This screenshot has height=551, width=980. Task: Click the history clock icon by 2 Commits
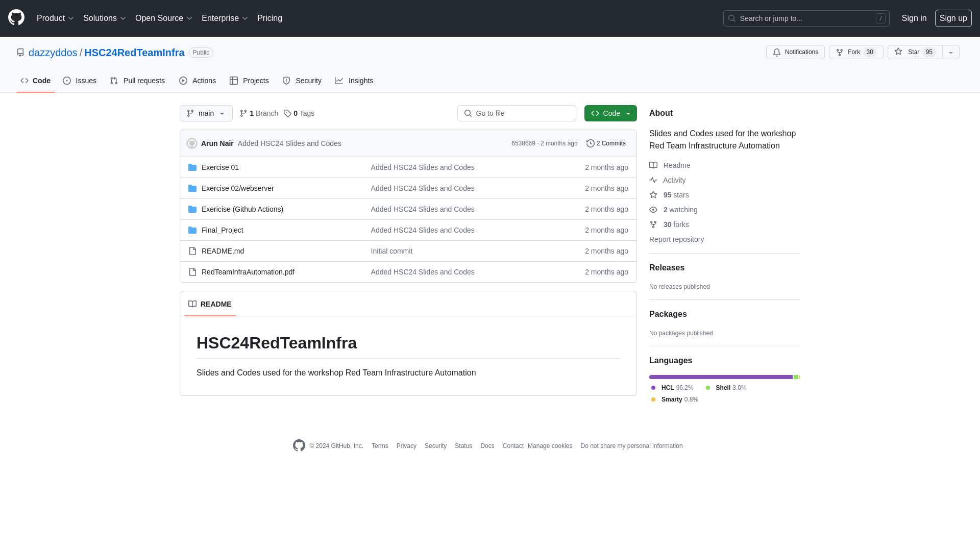click(591, 143)
